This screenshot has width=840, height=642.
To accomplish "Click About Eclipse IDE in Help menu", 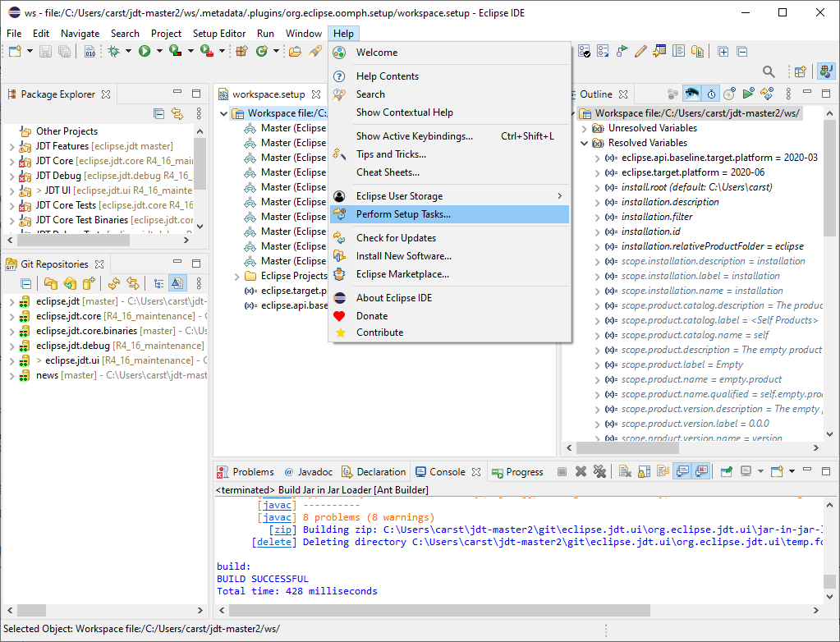I will [449, 298].
